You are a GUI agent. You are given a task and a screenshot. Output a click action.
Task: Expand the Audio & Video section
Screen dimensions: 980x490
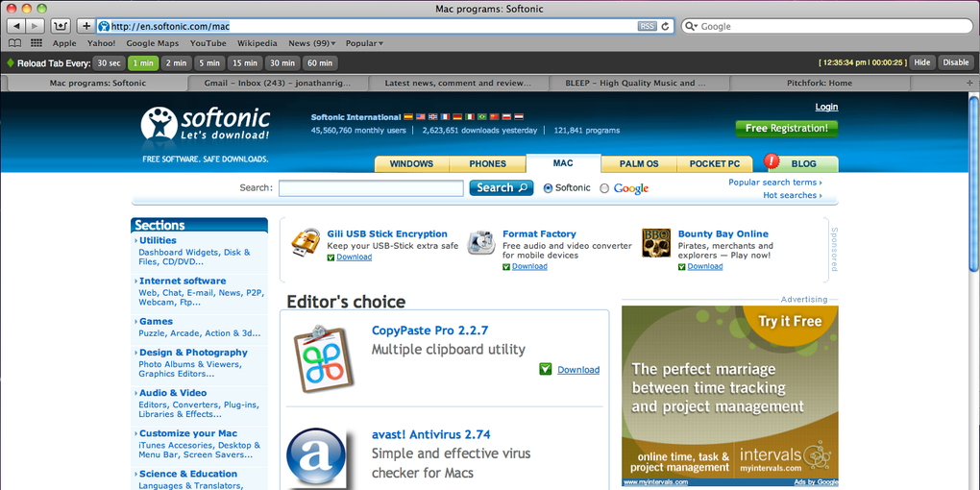coord(173,393)
